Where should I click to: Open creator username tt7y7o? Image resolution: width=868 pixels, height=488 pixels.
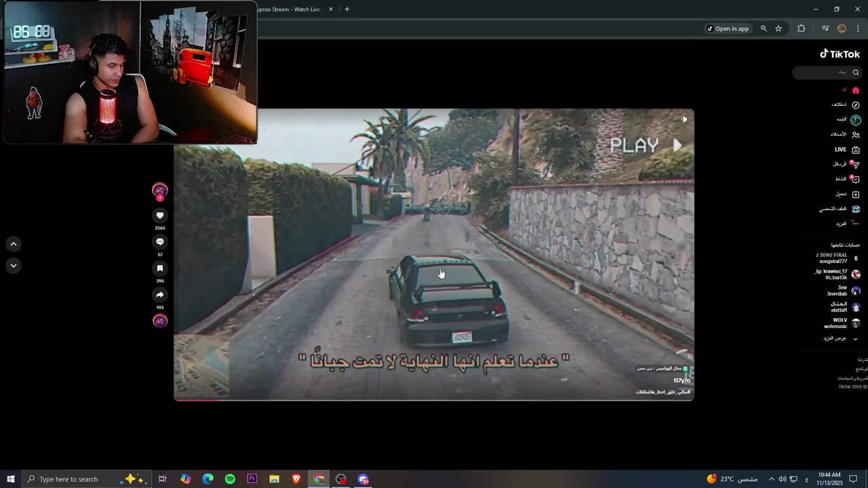tap(682, 380)
